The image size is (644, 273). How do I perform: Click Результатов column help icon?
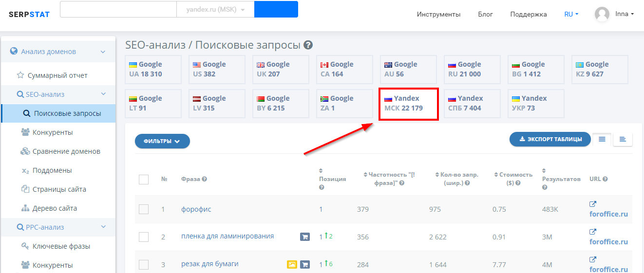click(x=545, y=187)
